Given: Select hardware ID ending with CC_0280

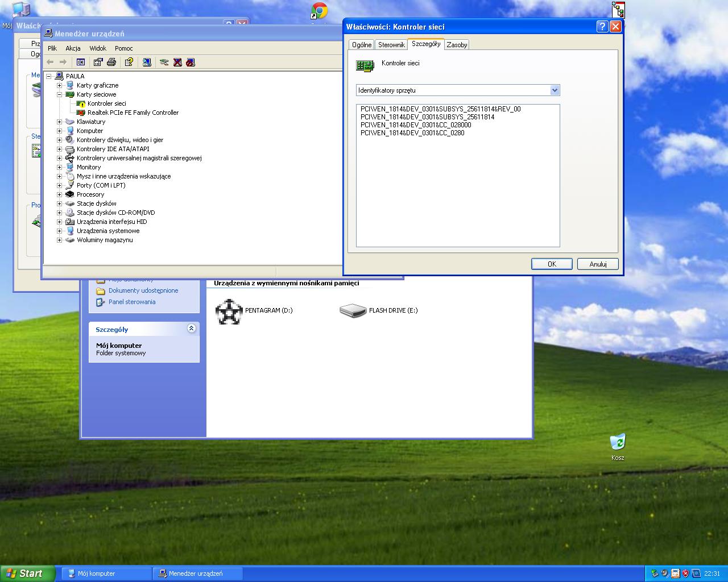Looking at the screenshot, I should tap(412, 133).
